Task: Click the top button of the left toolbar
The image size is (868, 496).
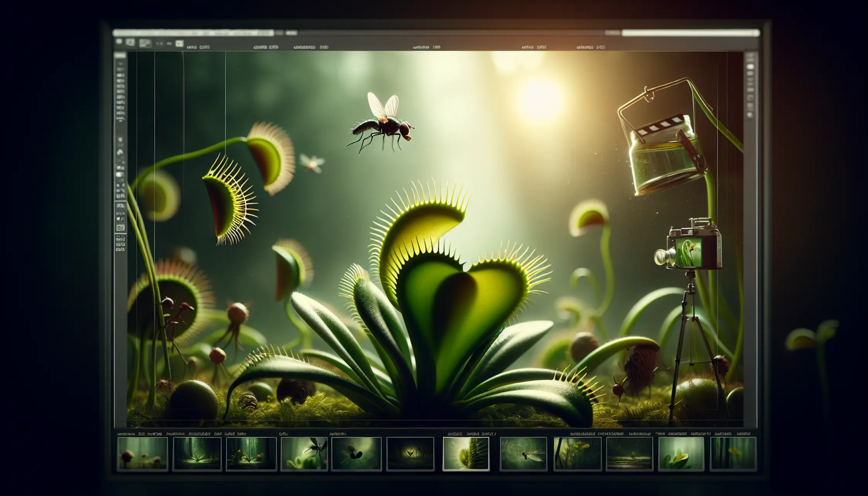Action: [120, 56]
